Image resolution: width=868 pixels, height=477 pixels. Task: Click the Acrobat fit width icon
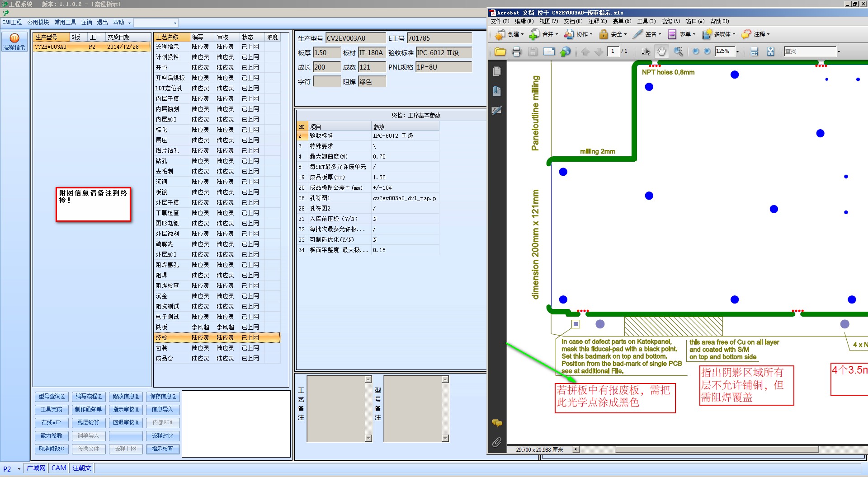pos(754,51)
